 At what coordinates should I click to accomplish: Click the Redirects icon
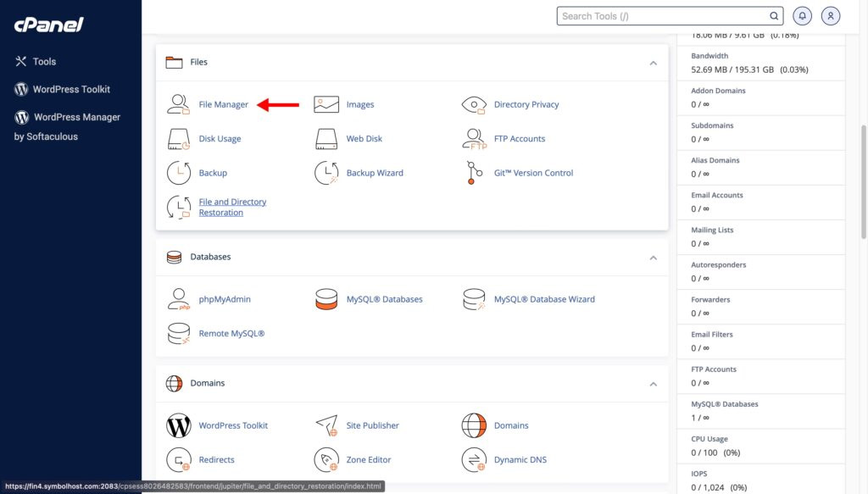178,460
